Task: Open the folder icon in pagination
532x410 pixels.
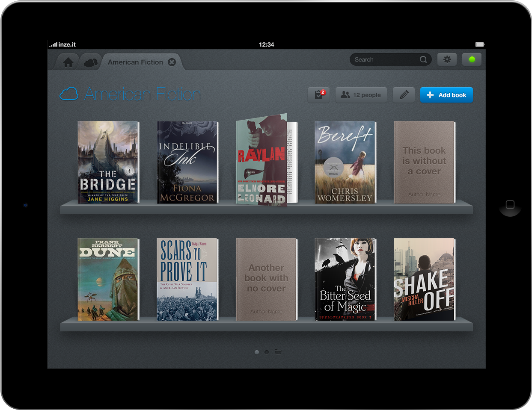Action: [278, 352]
